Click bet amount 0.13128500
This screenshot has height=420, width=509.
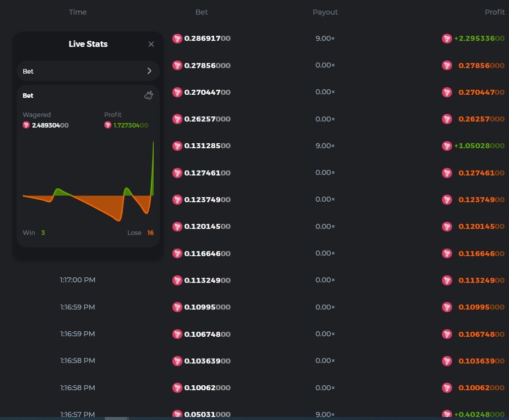pyautogui.click(x=208, y=146)
